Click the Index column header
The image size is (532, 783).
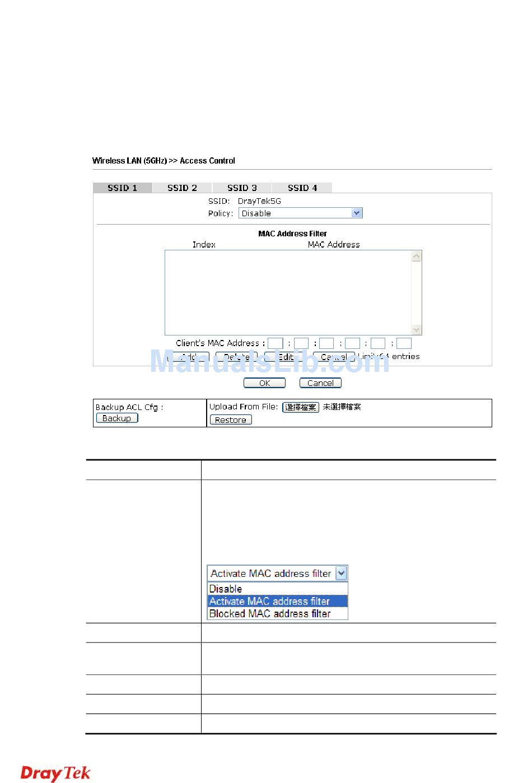pos(204,245)
